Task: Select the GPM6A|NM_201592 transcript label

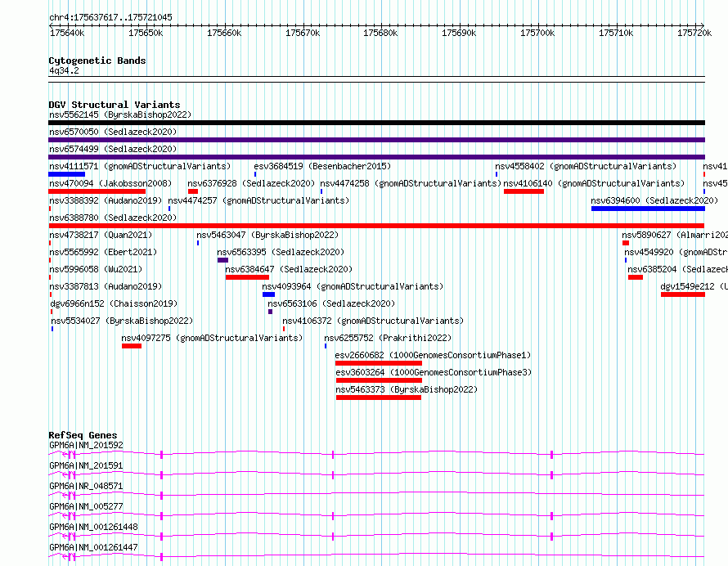Action: 86,445
